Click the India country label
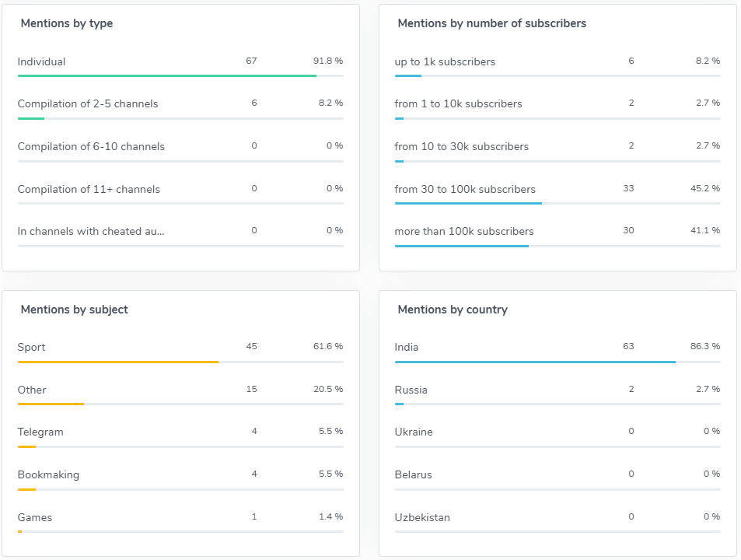 coord(406,347)
